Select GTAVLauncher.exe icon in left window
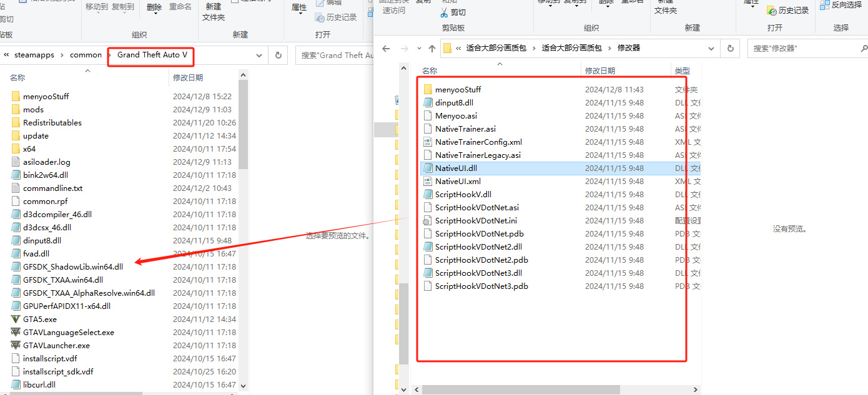The image size is (868, 395). click(x=16, y=345)
